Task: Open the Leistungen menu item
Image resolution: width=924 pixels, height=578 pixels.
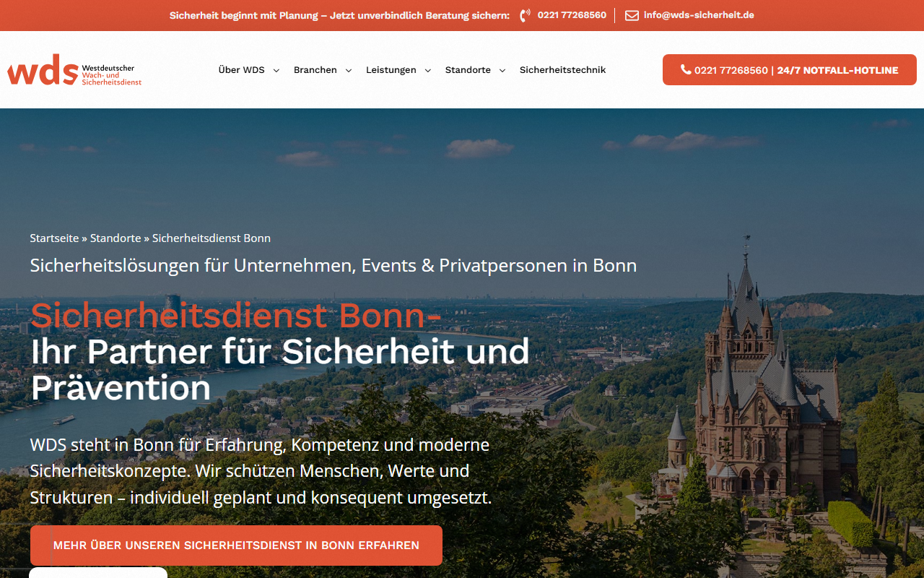Action: point(391,70)
